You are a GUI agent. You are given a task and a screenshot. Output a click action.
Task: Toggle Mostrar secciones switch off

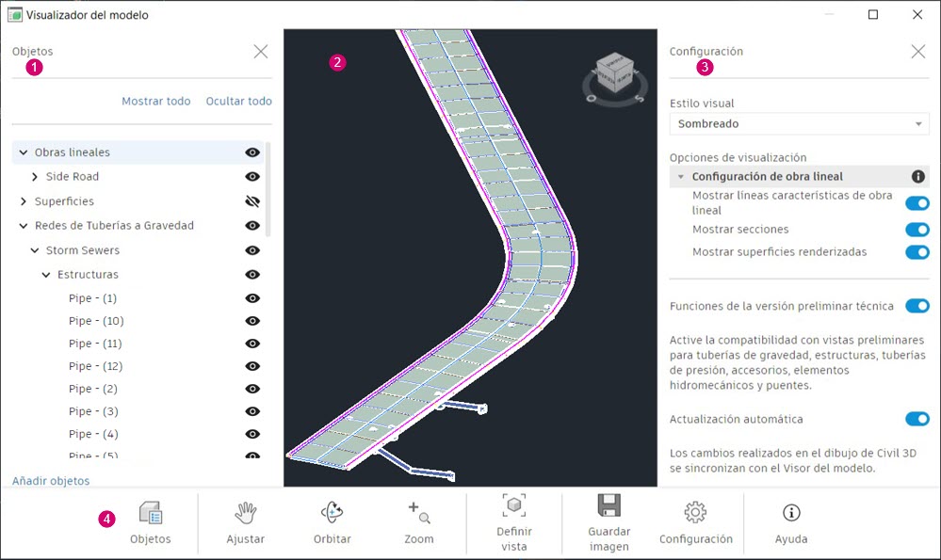point(917,230)
